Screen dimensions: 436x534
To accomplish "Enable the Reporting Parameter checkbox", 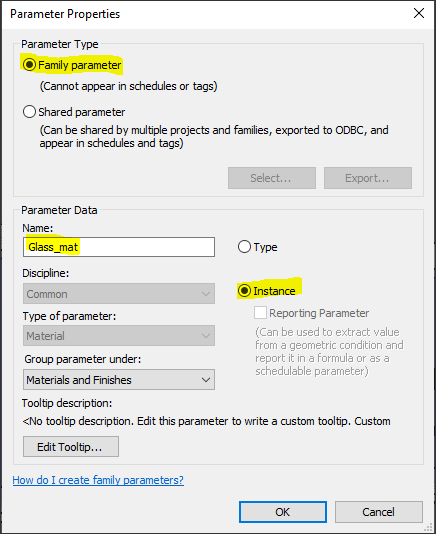I will pyautogui.click(x=260, y=313).
